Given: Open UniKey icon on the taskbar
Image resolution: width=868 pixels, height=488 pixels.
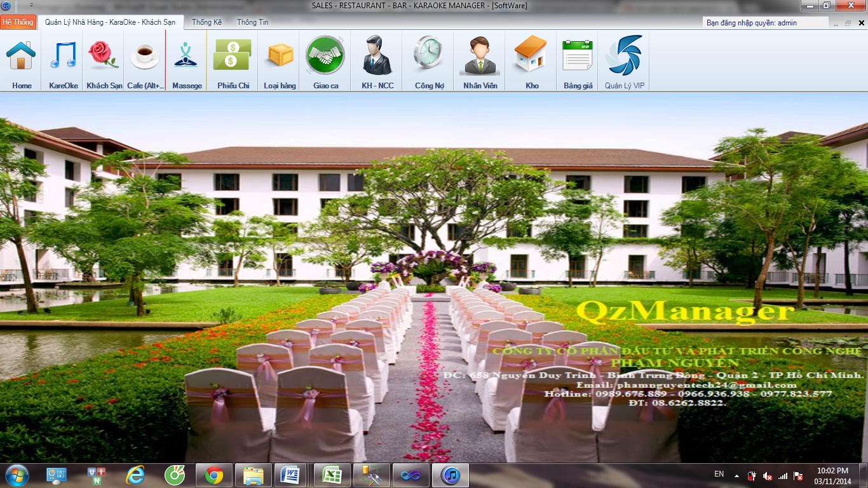Looking at the screenshot, I should [x=96, y=475].
